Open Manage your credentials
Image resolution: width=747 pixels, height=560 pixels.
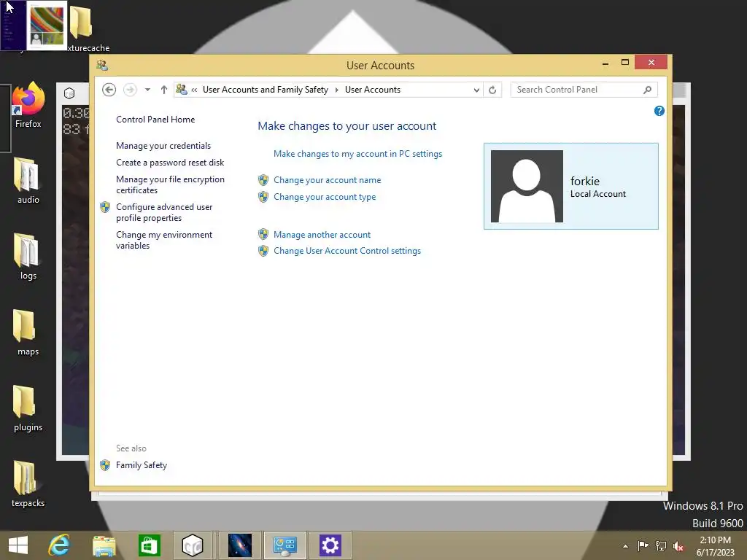163,146
